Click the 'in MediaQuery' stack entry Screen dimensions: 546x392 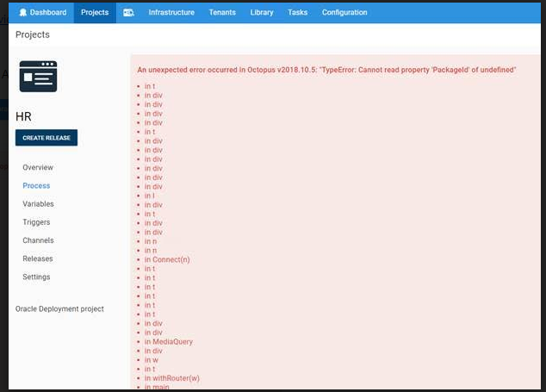(x=169, y=342)
